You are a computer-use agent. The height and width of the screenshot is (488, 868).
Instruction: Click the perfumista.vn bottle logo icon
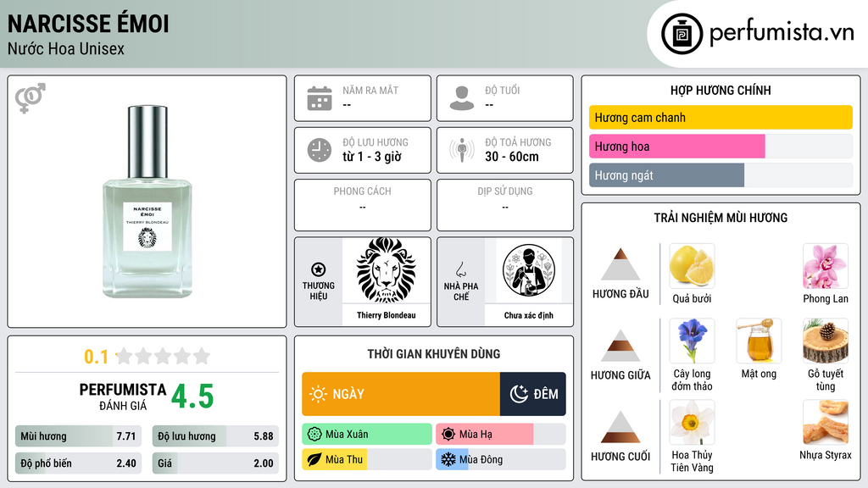coord(682,34)
